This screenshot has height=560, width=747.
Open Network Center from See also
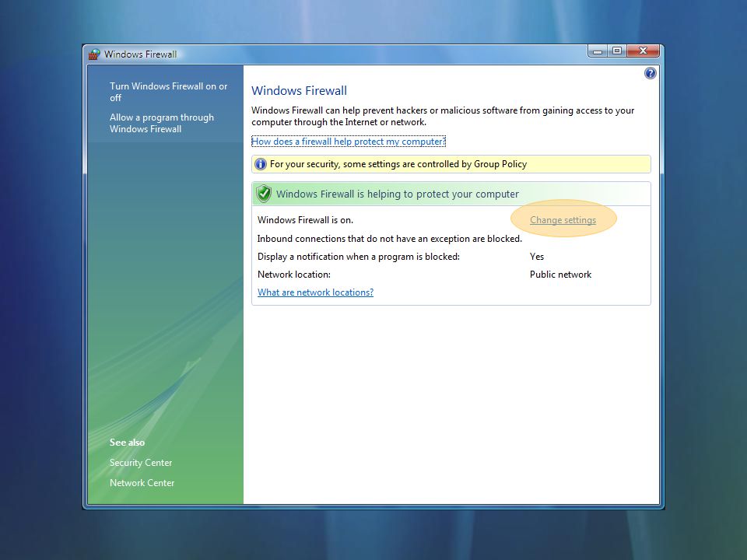tap(142, 483)
